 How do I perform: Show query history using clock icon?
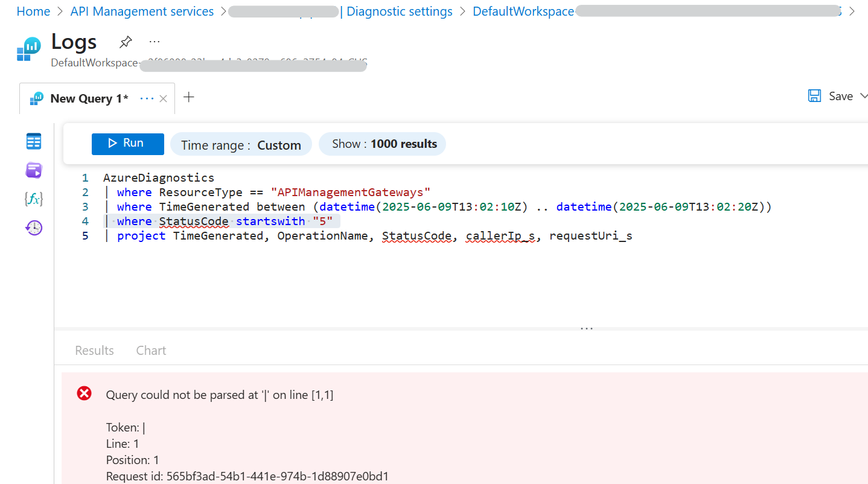[33, 228]
